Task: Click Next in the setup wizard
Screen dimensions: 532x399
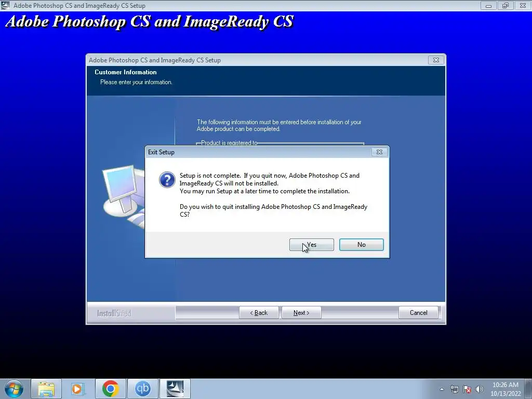Action: point(301,313)
